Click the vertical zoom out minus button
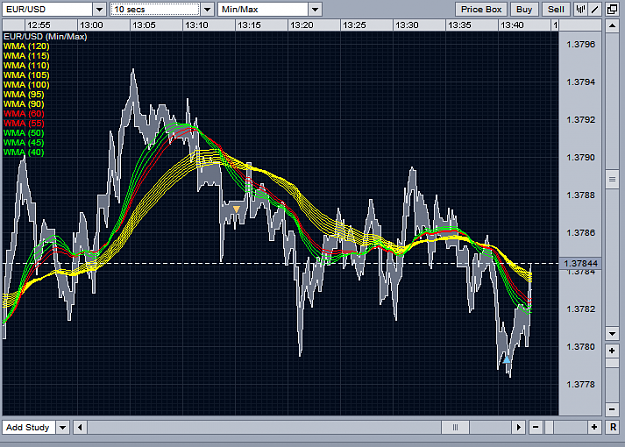625x447 pixels. 612,409
